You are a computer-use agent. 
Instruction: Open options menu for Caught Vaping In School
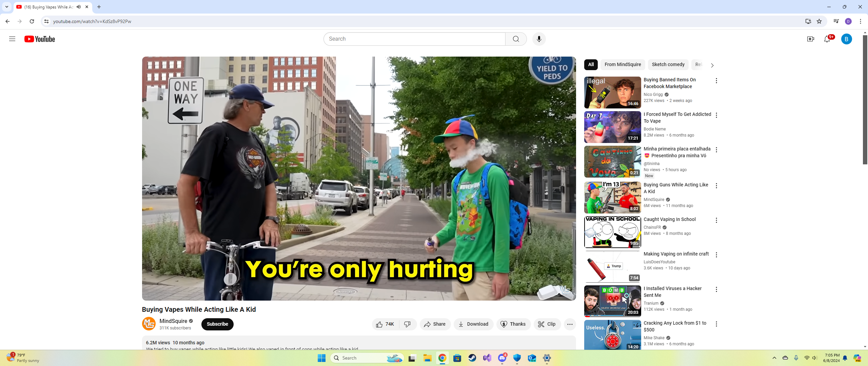click(716, 220)
